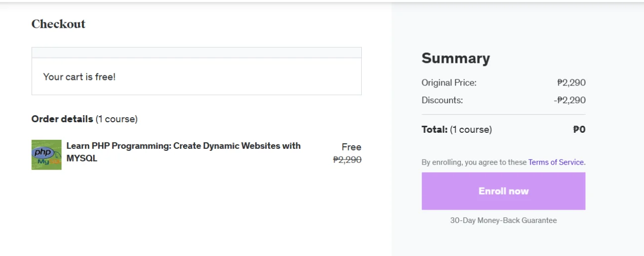Click the Enroll now button
The width and height of the screenshot is (644, 256).
(503, 191)
